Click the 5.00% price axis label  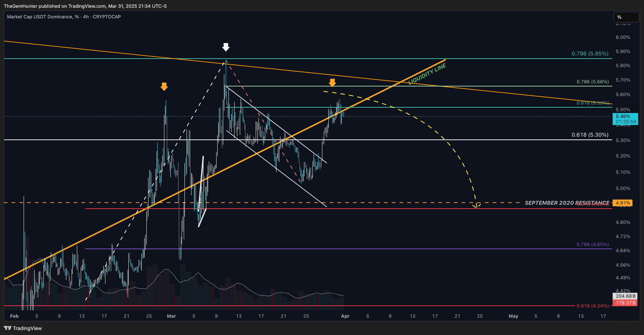623,188
